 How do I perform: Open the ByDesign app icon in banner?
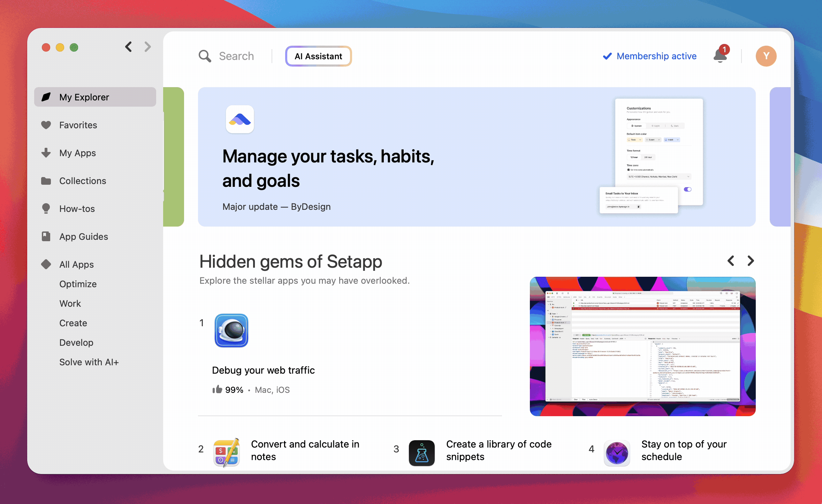[x=240, y=119]
